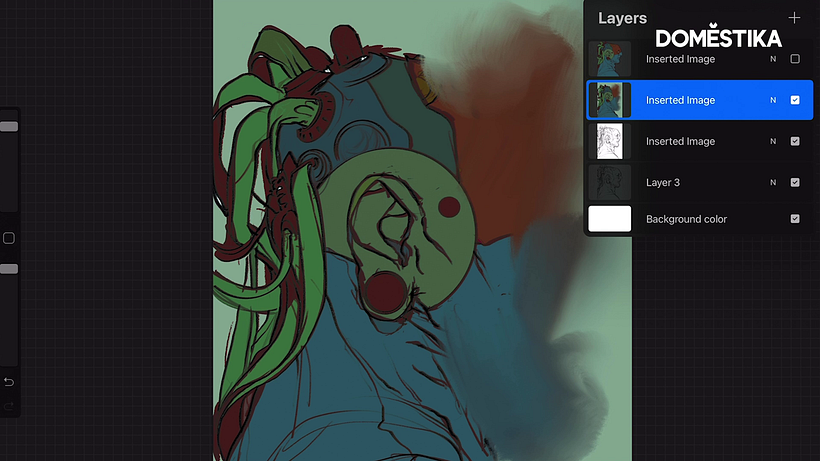Click the brush opacity slider handle
Screen dimensions: 820x461
click(x=9, y=269)
